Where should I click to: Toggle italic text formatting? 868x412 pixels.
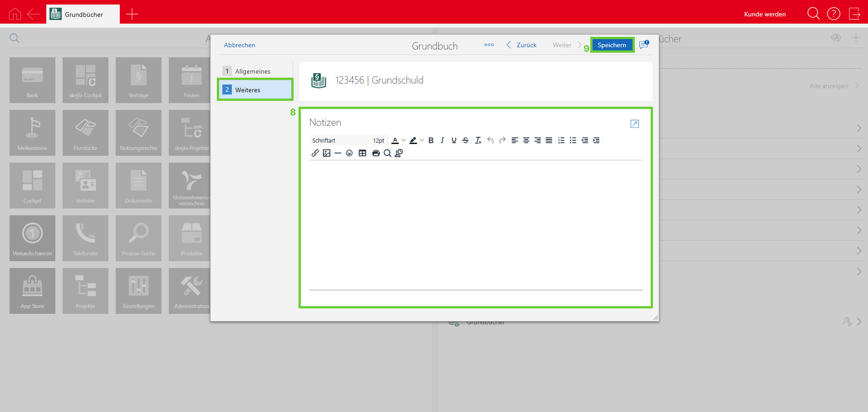pos(442,140)
